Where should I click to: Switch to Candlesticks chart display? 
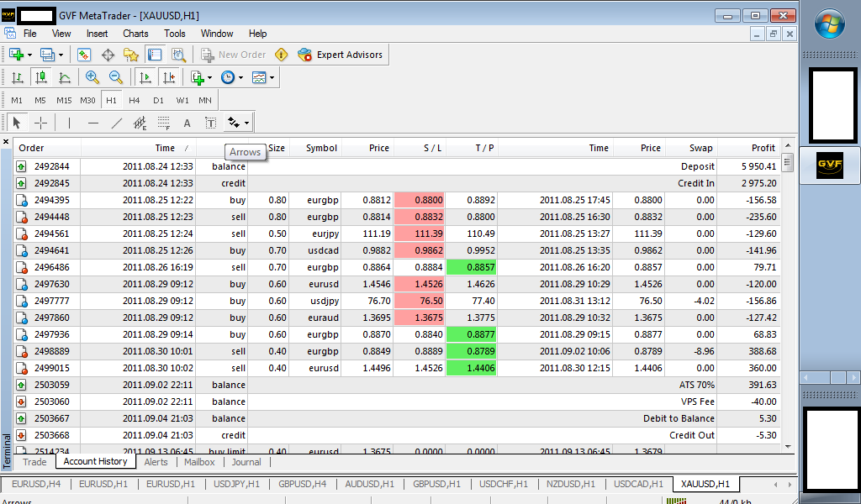tap(40, 78)
